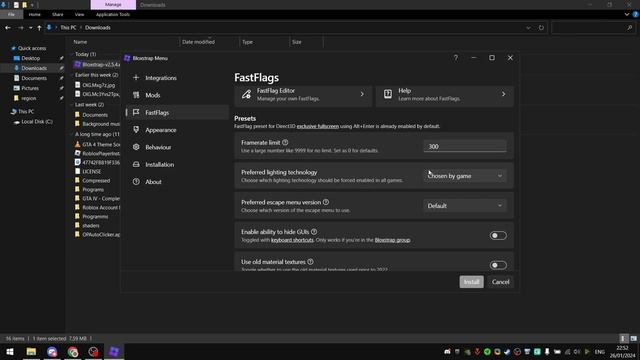Collapse the Today group in Explorer
This screenshot has width=640, height=360.
[x=72, y=54]
